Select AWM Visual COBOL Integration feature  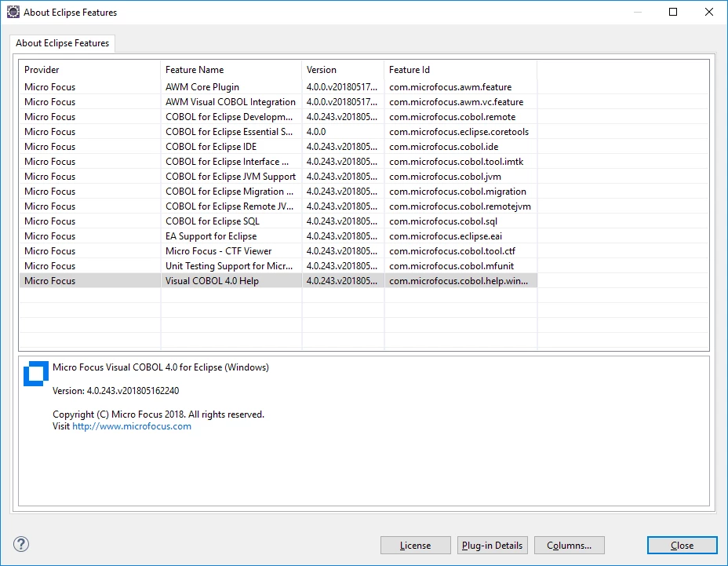pos(278,102)
